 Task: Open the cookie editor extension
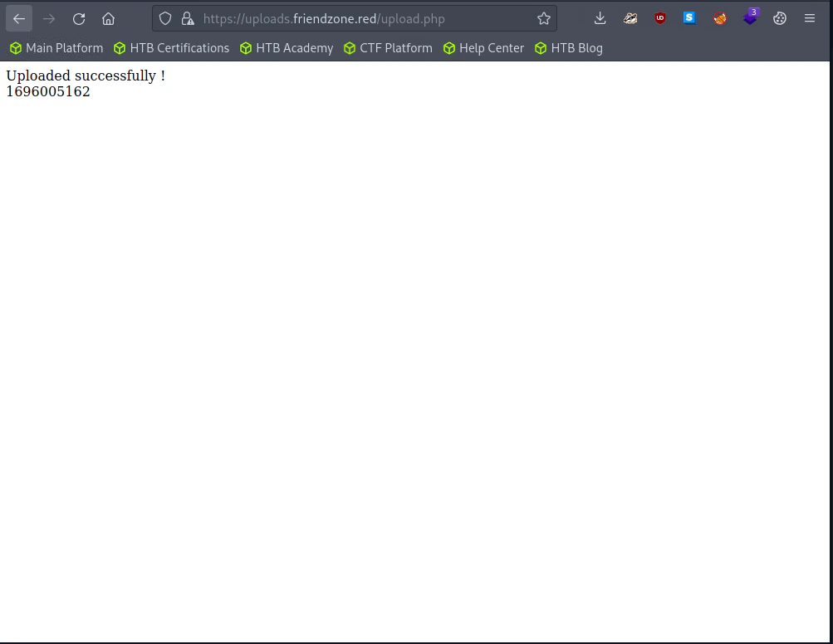click(779, 18)
